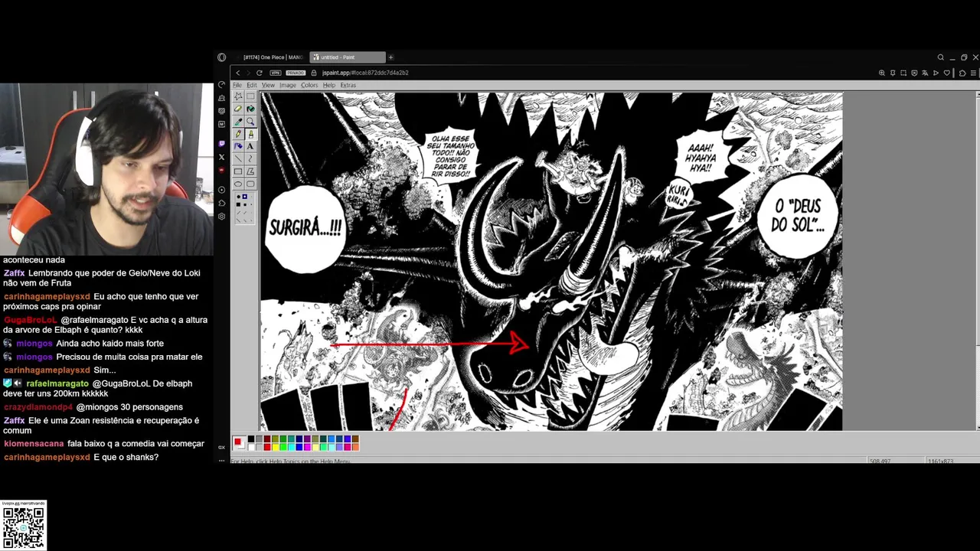Switch to the One Piece manga tab
This screenshot has width=980, height=551.
point(272,57)
